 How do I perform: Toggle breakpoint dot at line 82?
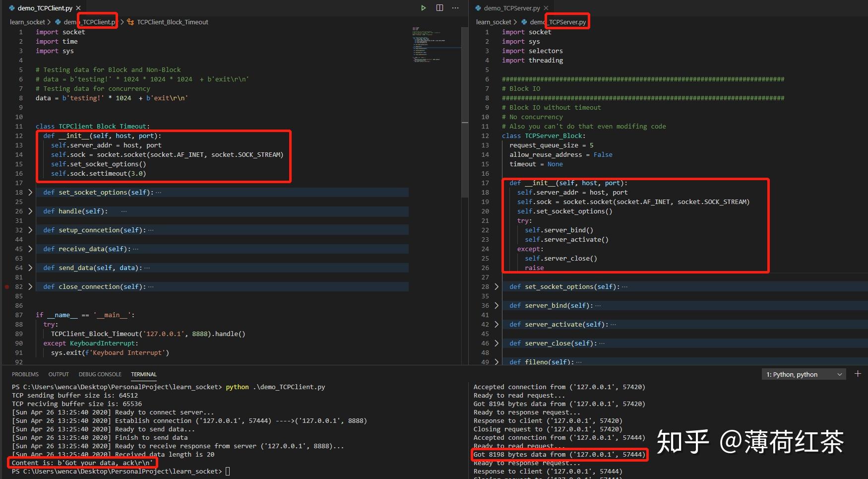pos(7,287)
